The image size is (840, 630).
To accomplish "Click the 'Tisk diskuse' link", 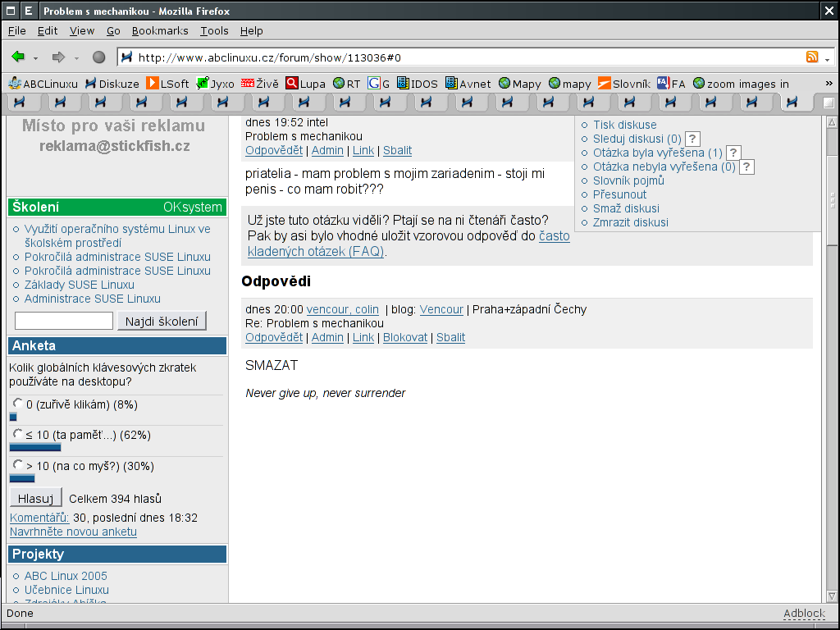I will pyautogui.click(x=624, y=125).
